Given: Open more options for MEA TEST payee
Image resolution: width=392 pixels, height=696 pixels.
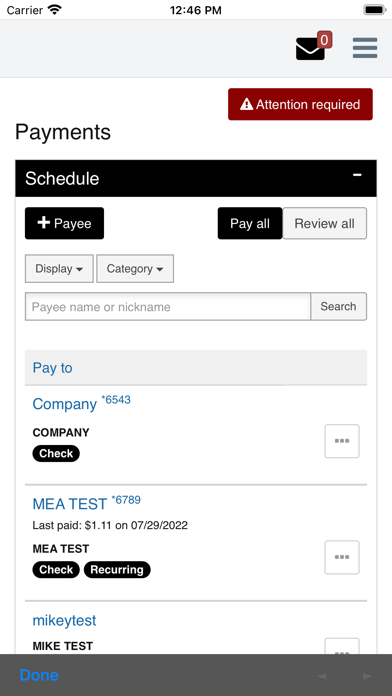Looking at the screenshot, I should [x=342, y=557].
